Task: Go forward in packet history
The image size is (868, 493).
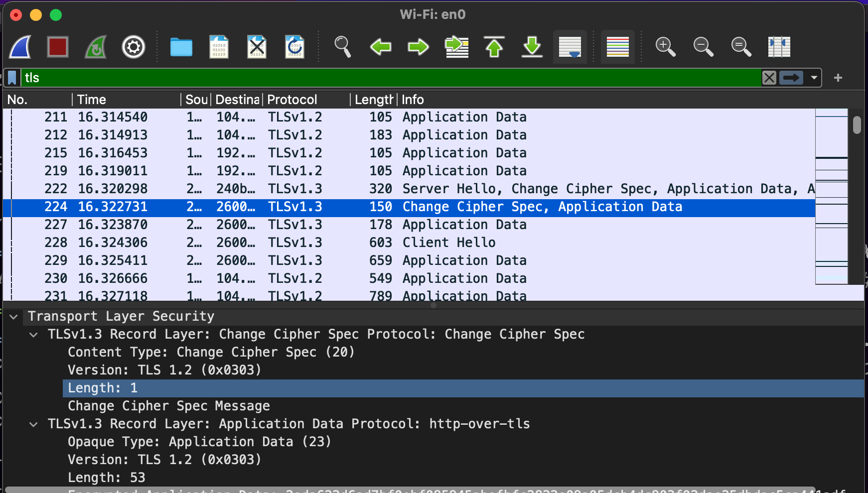Action: click(419, 47)
